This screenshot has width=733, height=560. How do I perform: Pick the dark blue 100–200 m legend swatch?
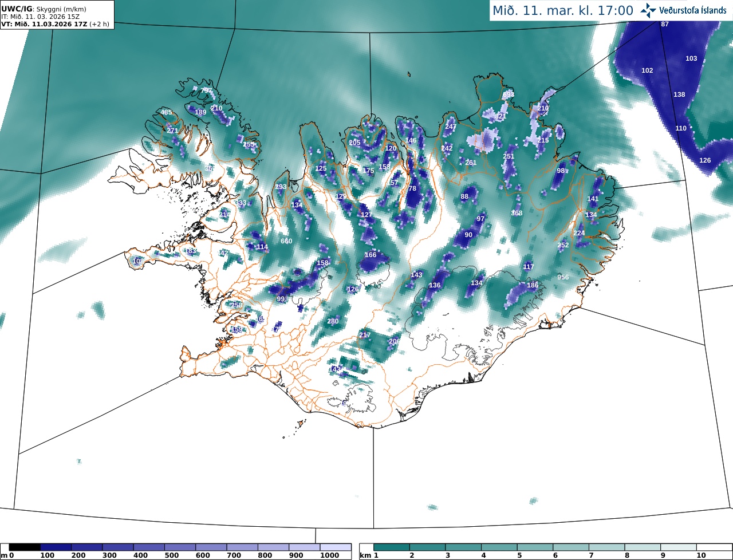pos(56,547)
